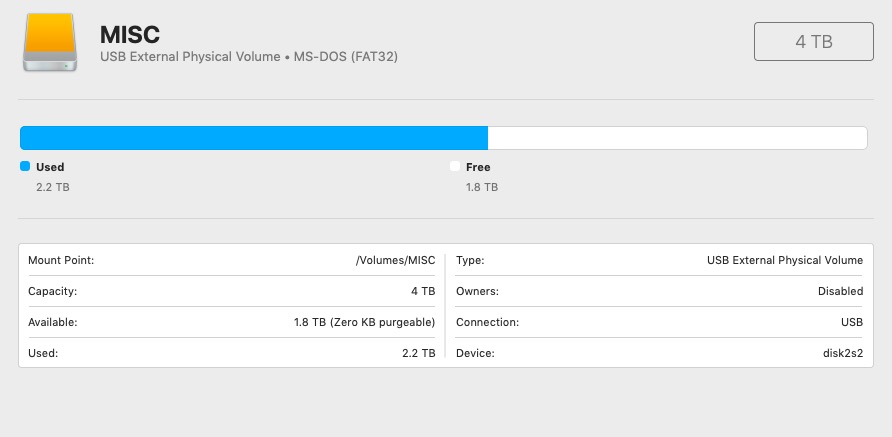Click the 4 TB capacity box
892x437 pixels.
(813, 41)
